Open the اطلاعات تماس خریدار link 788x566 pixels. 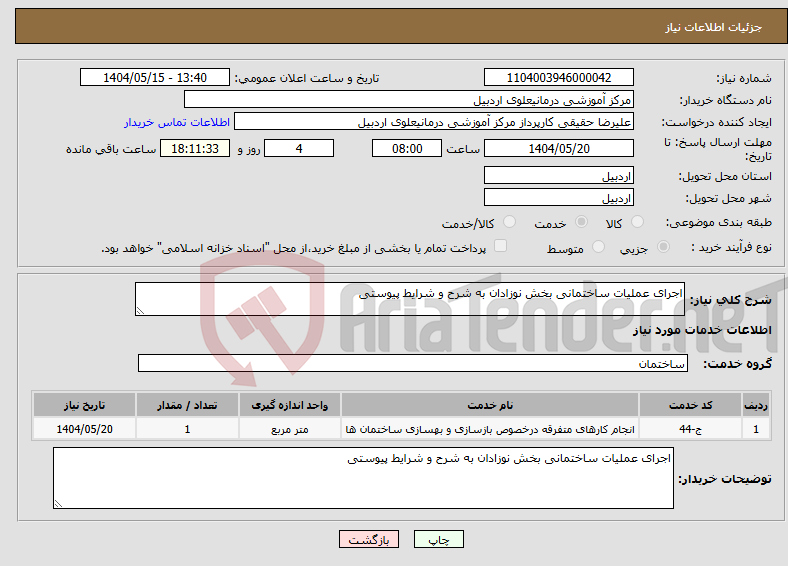(x=177, y=122)
